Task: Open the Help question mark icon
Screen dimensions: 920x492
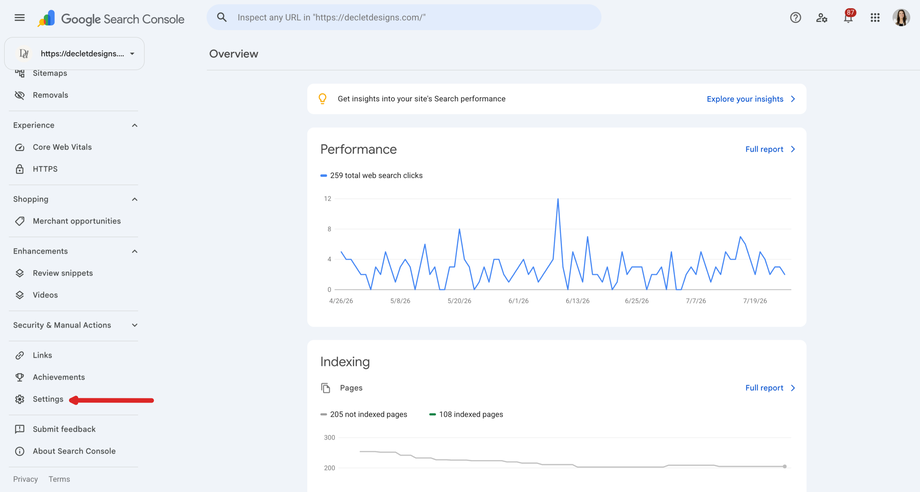Action: pos(795,18)
